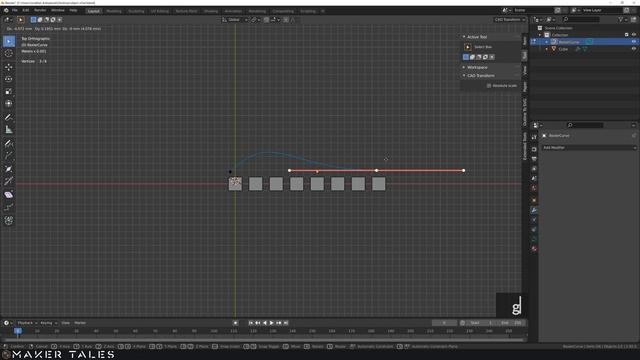Open the Output properties tab
The image size is (640, 360).
tap(534, 159)
